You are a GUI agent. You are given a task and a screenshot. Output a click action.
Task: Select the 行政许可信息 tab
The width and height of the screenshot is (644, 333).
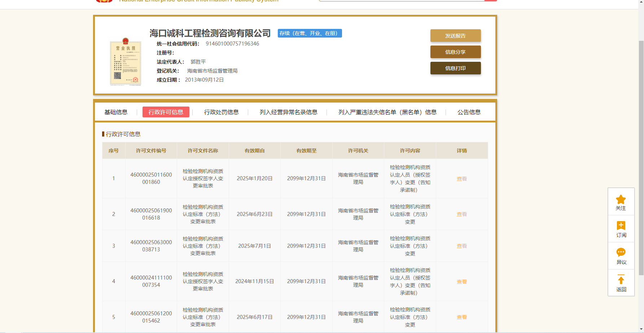point(166,112)
